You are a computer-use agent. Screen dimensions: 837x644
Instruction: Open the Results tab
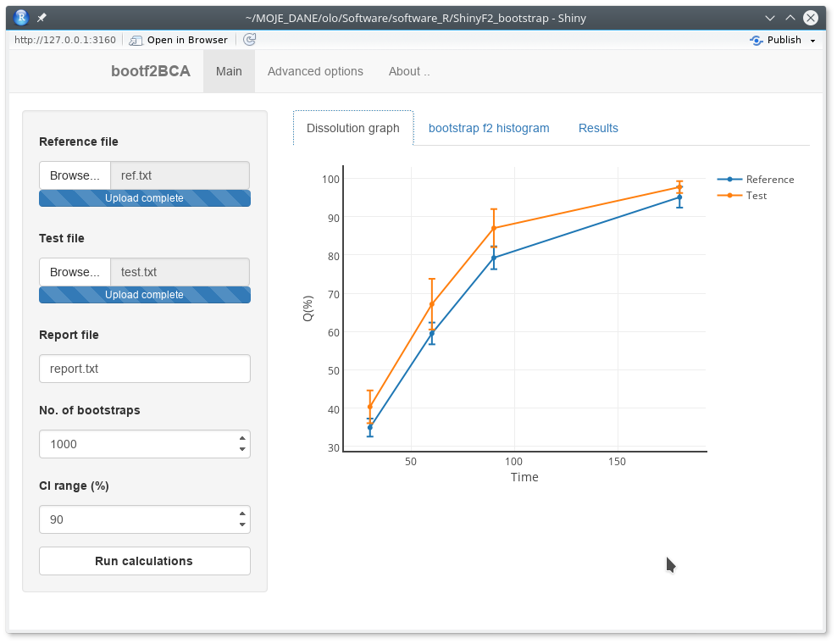[598, 127]
